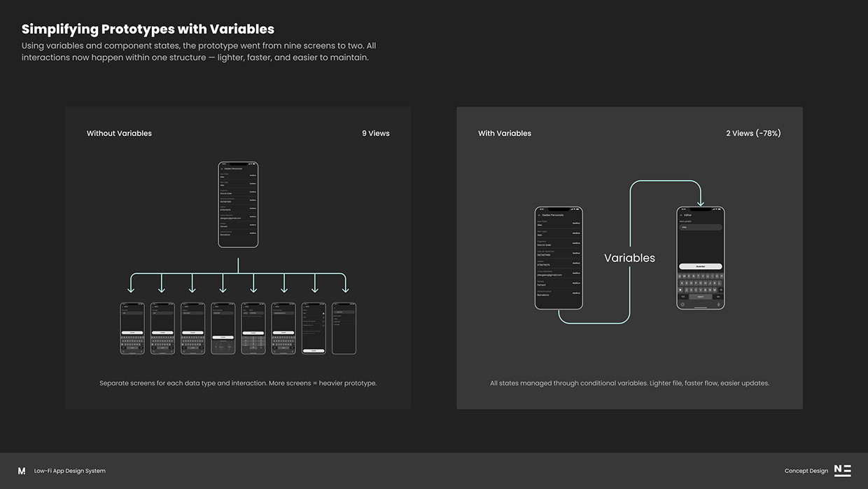Click Modificar beside Barcelona in With Variables panel
Image resolution: width=868 pixels, height=489 pixels.
tap(576, 294)
